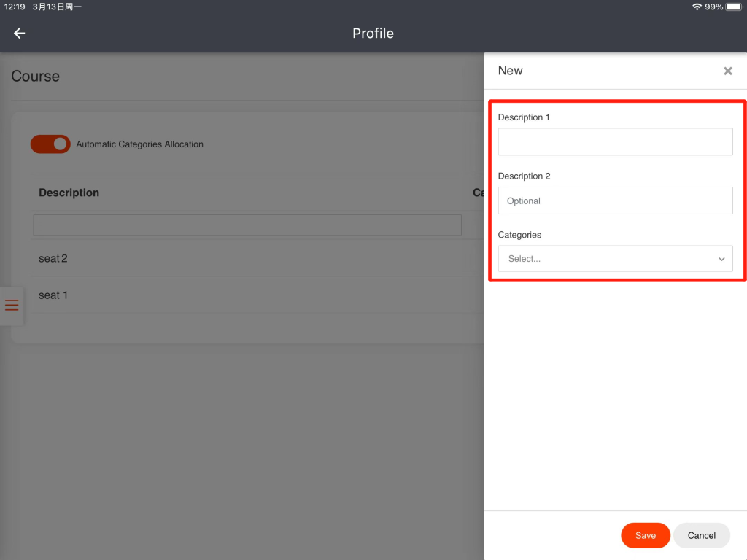Image resolution: width=747 pixels, height=560 pixels.
Task: Click the optional Description 2 field
Action: click(615, 201)
